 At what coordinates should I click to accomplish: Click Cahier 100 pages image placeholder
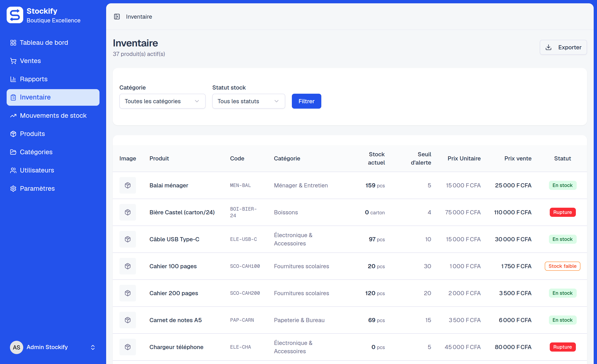128,266
